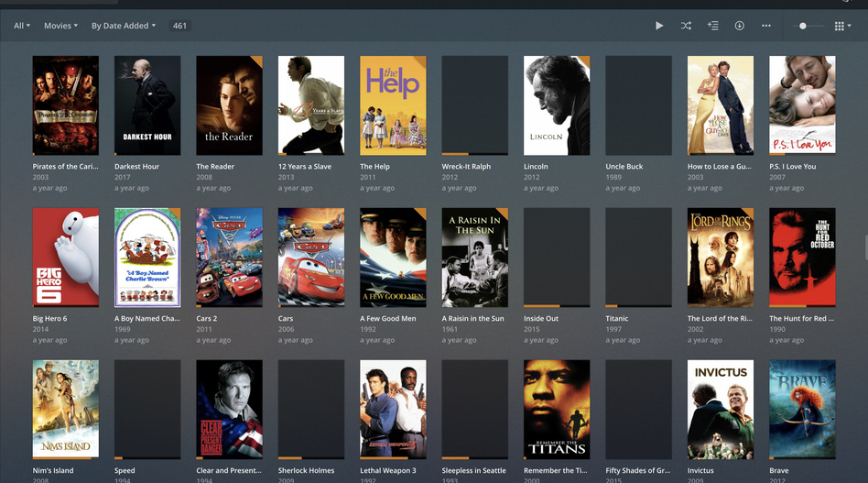Click the right-edge scrollbar handle
Screen dimensions: 868x483
tap(866, 247)
